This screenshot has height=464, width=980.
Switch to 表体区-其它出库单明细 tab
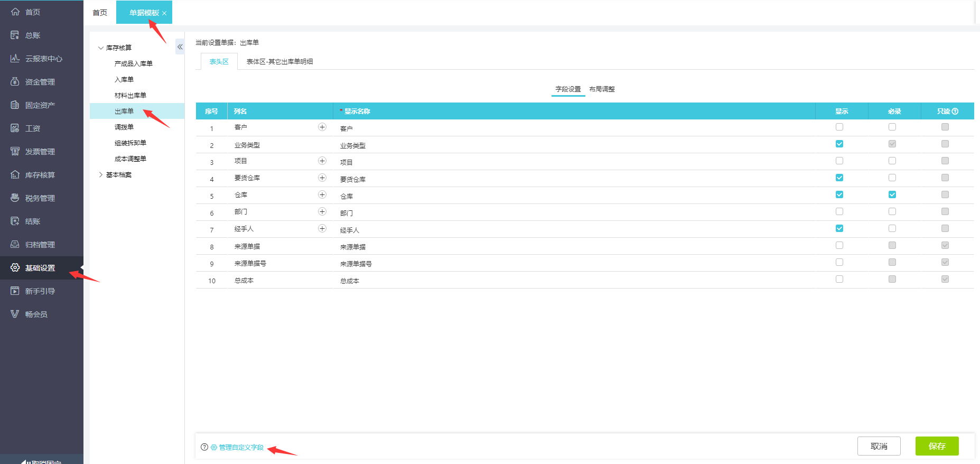pos(279,62)
